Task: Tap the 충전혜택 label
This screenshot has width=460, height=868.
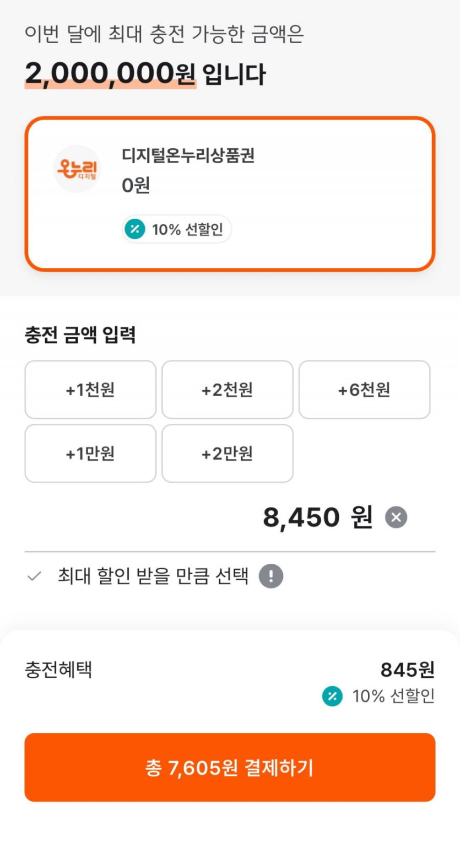Action: pyautogui.click(x=58, y=670)
